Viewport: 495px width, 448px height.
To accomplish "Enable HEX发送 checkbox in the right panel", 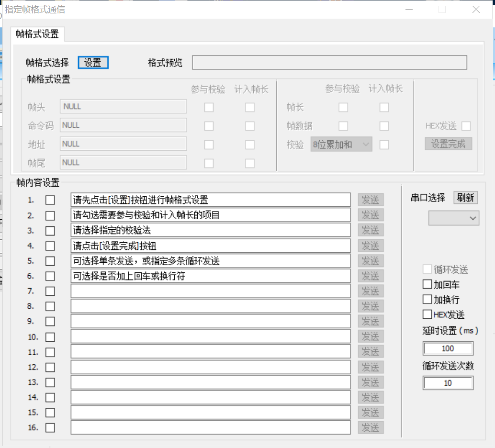I will [x=427, y=314].
